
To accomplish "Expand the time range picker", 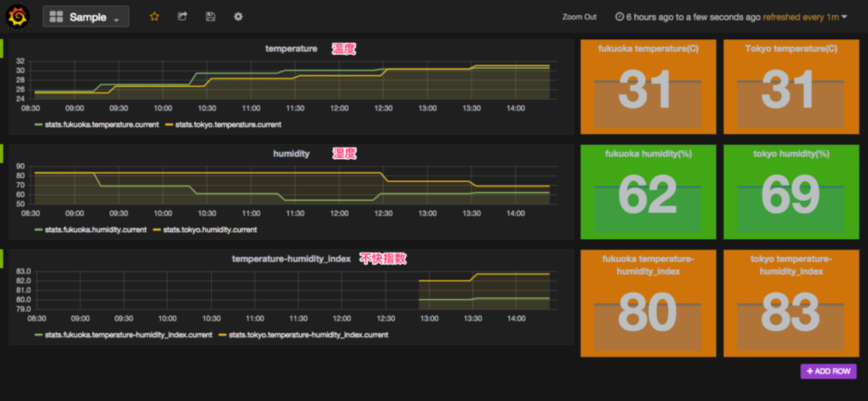I will tap(731, 17).
